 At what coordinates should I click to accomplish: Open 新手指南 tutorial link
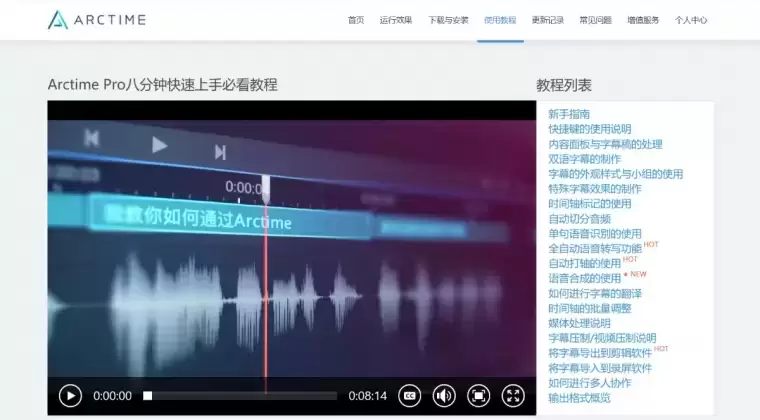point(569,114)
